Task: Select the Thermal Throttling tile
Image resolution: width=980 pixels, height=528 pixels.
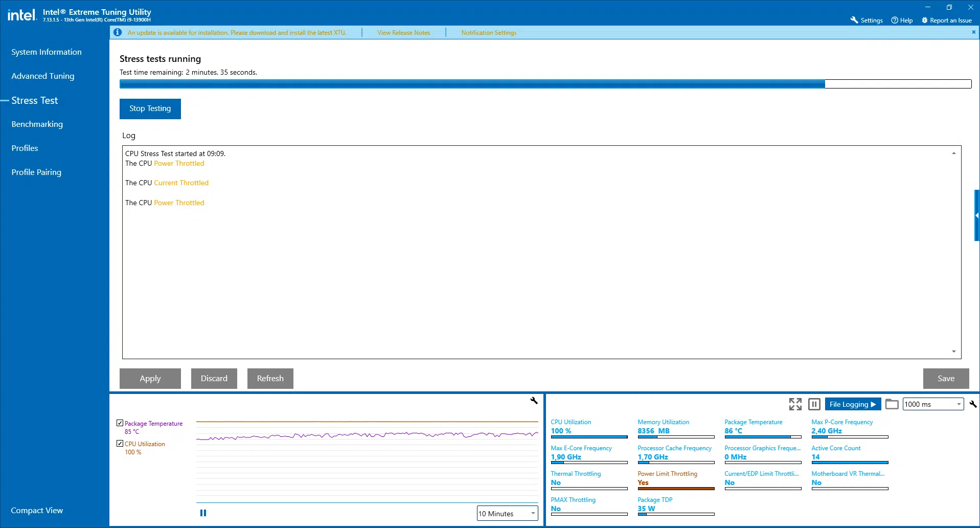Action: [x=589, y=481]
